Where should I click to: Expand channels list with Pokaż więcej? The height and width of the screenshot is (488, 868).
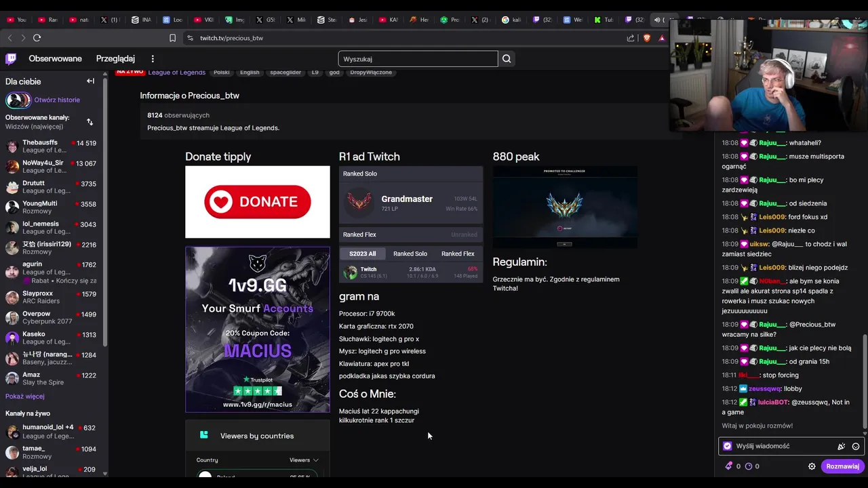click(x=25, y=396)
